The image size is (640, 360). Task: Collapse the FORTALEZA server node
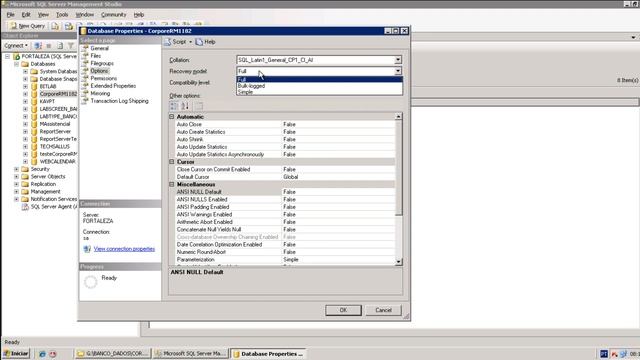click(x=7, y=56)
